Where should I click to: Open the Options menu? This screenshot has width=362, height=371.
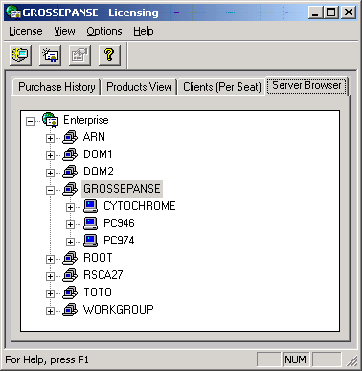tap(104, 32)
